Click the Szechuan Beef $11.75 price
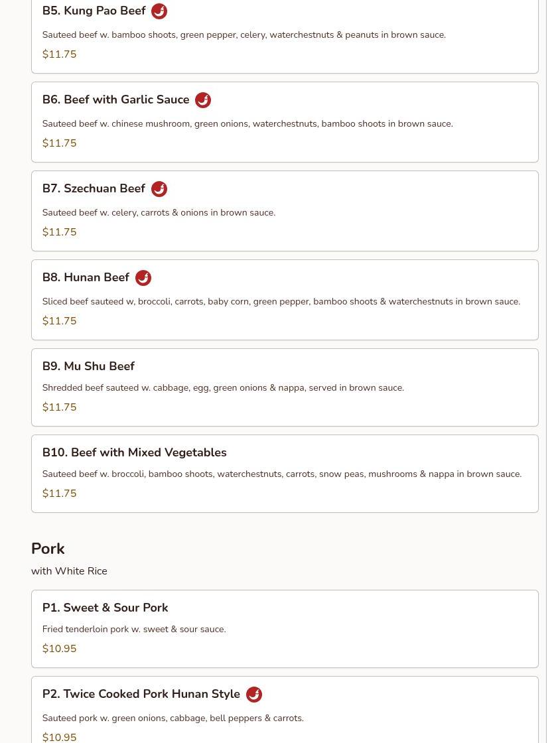Image resolution: width=560 pixels, height=743 pixels. coord(59,232)
